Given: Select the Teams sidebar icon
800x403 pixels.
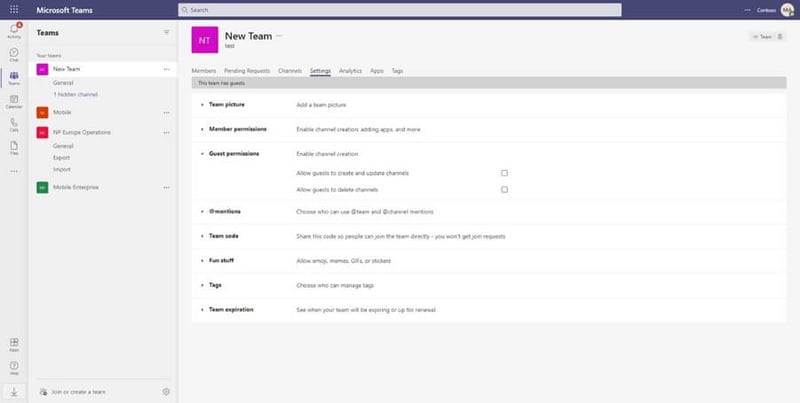Looking at the screenshot, I should coord(14,78).
